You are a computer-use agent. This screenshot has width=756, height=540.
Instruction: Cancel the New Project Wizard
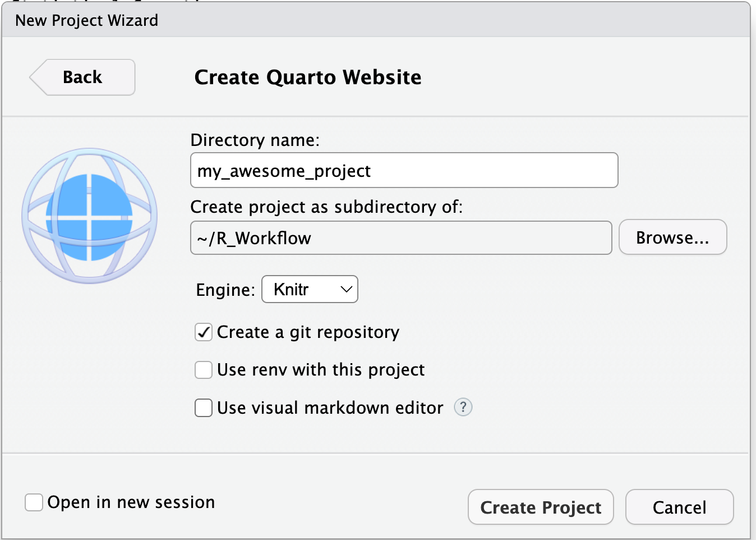click(x=679, y=507)
